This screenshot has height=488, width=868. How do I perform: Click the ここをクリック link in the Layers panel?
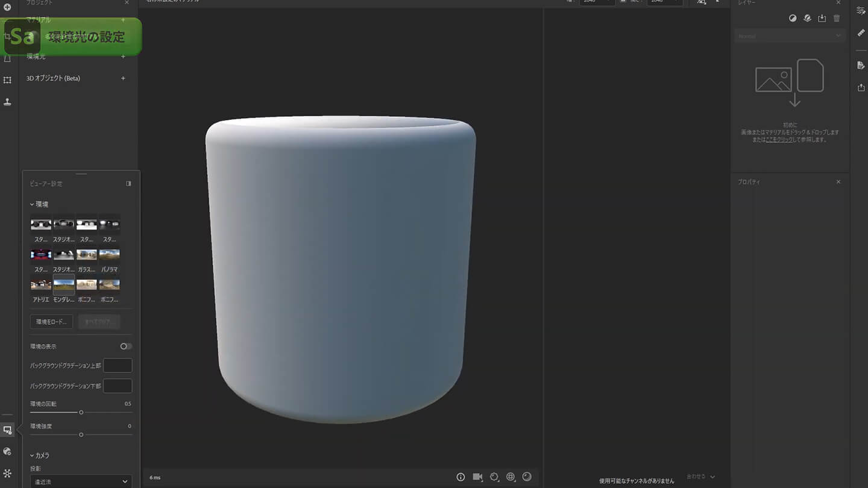[779, 139]
